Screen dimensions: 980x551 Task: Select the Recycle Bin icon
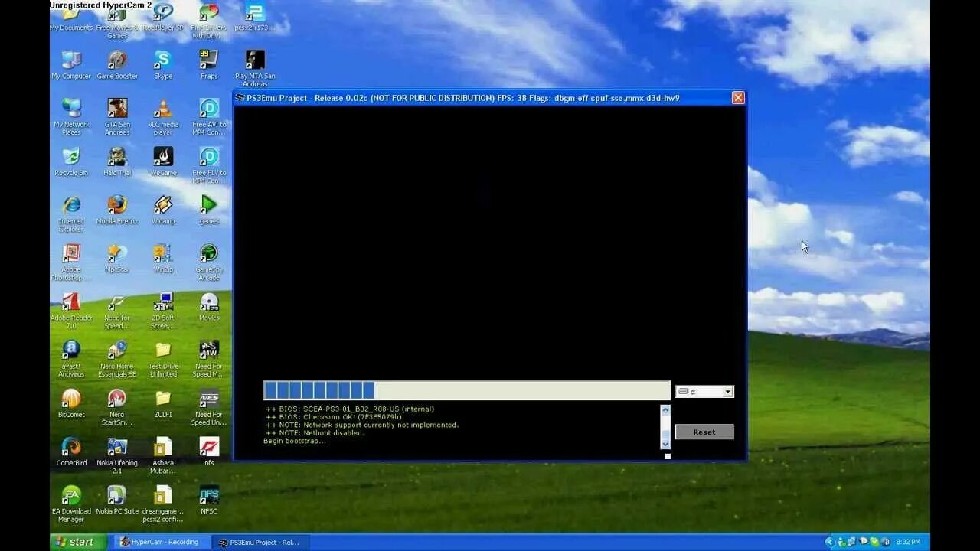coord(71,161)
